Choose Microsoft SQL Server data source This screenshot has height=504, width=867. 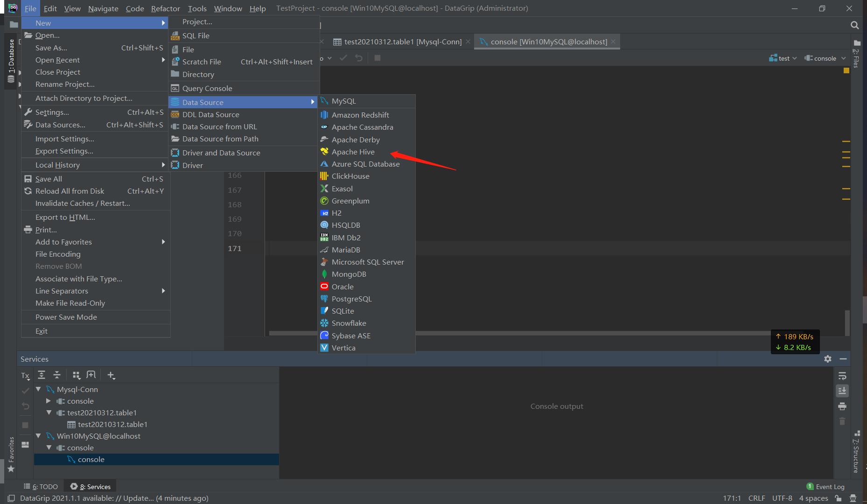click(x=366, y=262)
